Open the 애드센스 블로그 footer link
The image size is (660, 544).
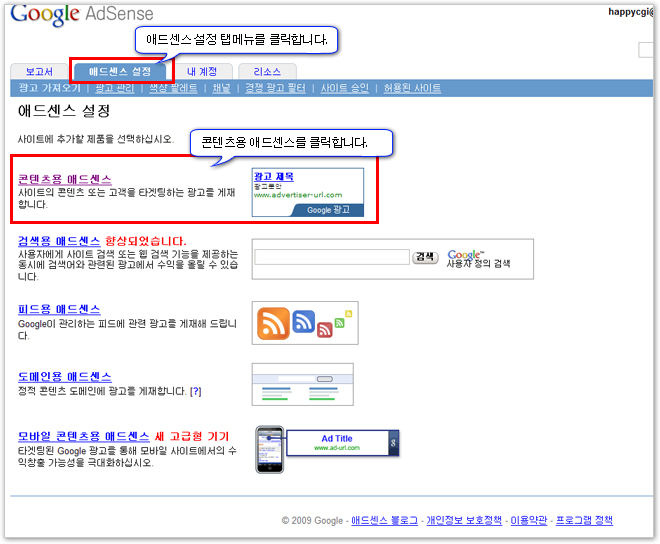click(x=384, y=520)
